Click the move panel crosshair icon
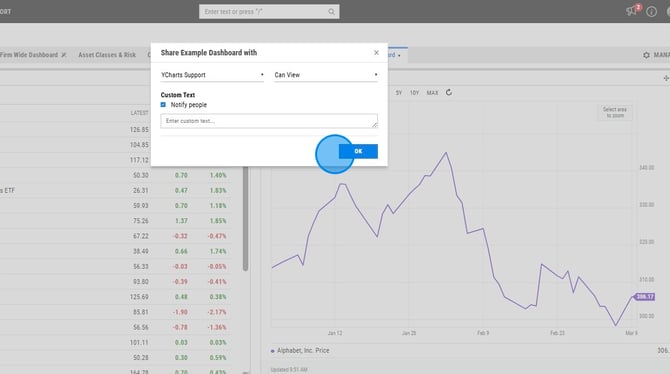Screen dimensions: 670x374 coord(666,78)
